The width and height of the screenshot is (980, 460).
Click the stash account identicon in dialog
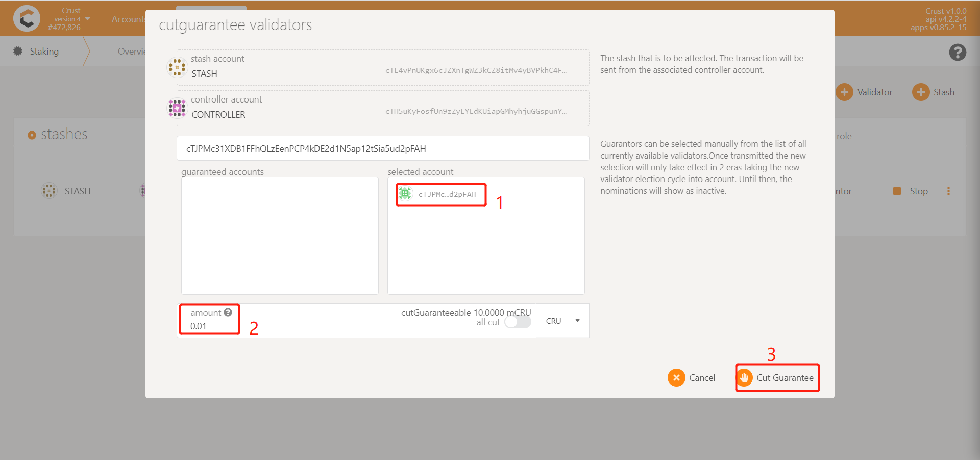pyautogui.click(x=177, y=67)
